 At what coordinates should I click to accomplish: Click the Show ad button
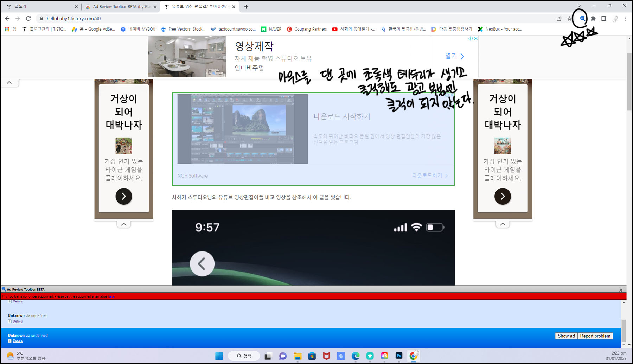click(x=566, y=336)
